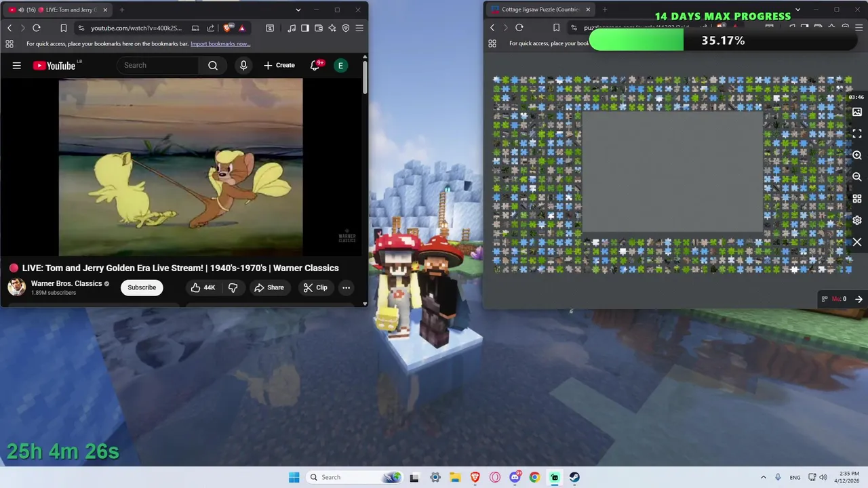Open Brave browser from the taskbar
The image size is (868, 488).
[475, 477]
